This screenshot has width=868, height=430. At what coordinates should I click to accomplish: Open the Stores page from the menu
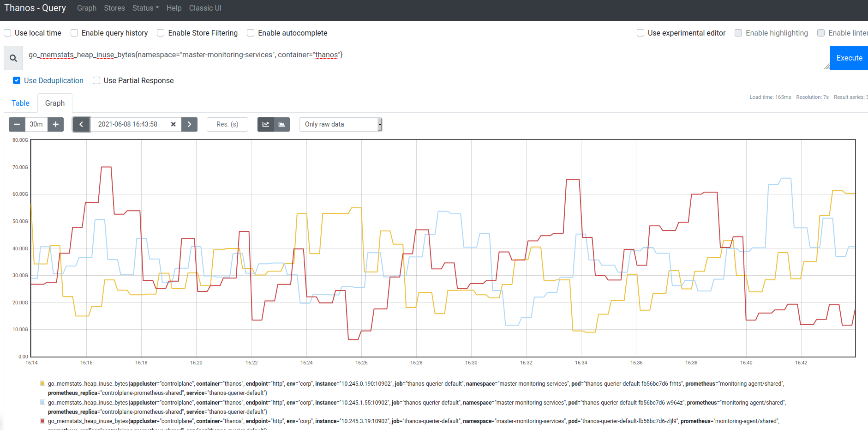114,8
